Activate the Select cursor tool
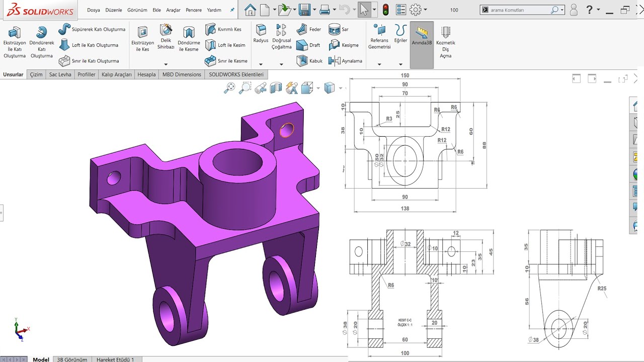This screenshot has width=644, height=362. click(x=364, y=10)
